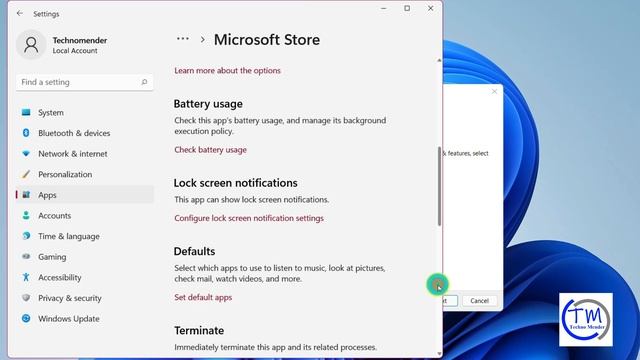Click the Find a setting search box
Viewport: 640px width, 360px height.
pyautogui.click(x=84, y=82)
